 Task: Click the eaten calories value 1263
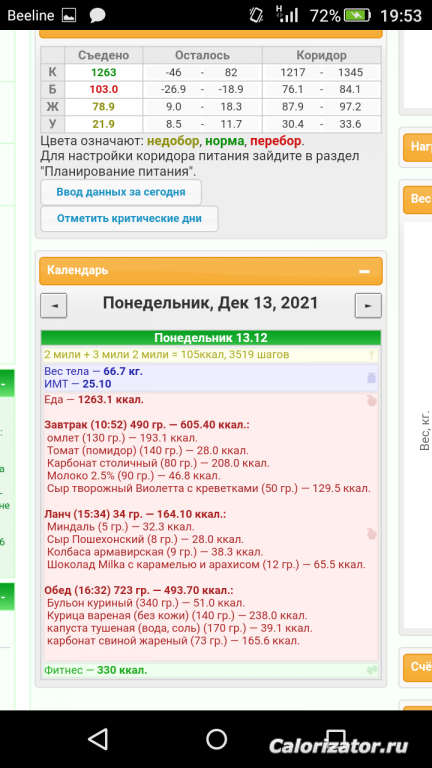[103, 72]
